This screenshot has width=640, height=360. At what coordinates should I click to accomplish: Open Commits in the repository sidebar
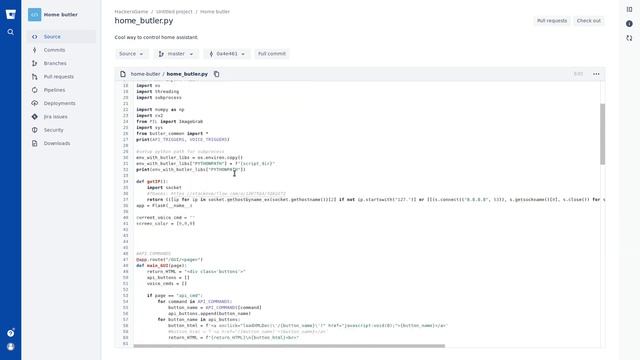62,50
